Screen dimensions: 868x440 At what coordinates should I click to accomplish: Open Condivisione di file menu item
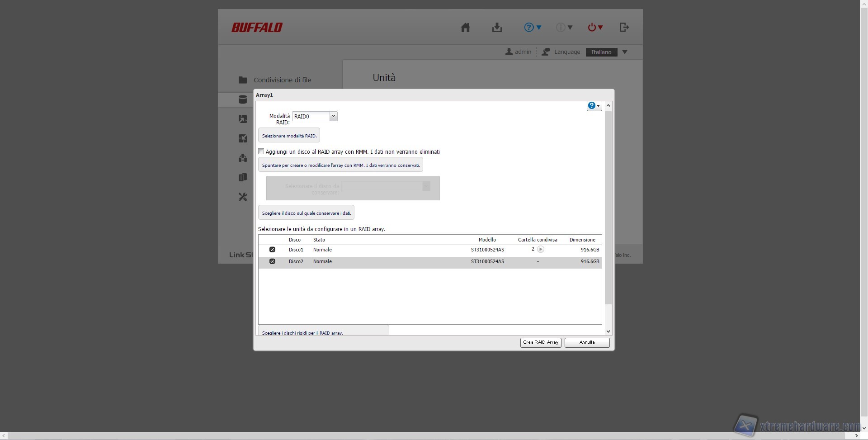[x=282, y=80]
